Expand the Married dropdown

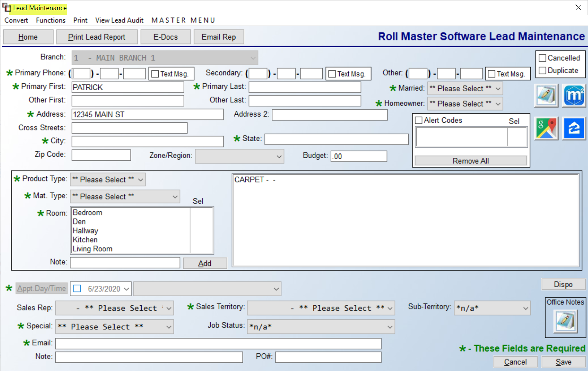[x=465, y=89]
